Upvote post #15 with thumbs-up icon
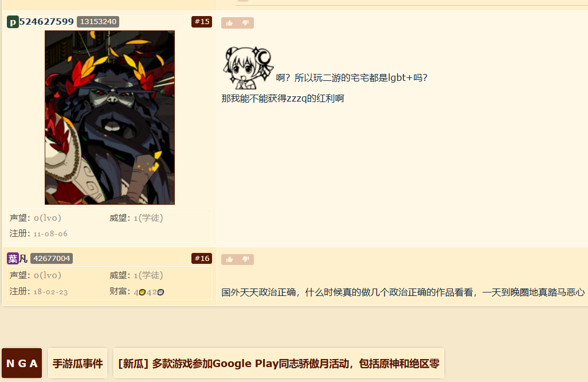Image resolution: width=588 pixels, height=382 pixels. (229, 23)
